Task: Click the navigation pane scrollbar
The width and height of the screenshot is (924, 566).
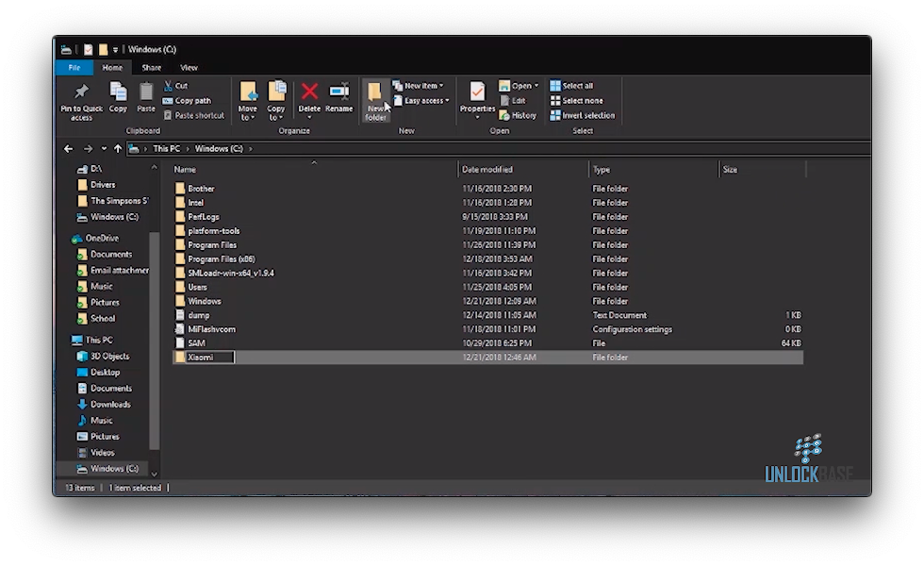Action: (155, 339)
